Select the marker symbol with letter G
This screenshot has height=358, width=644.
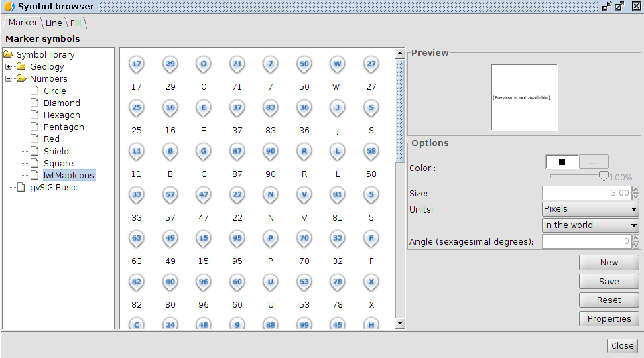coord(204,152)
